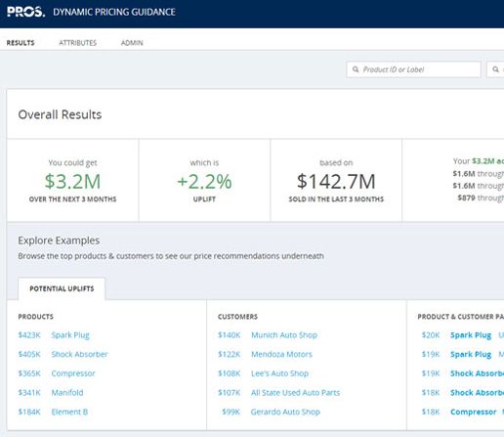Click the $423K uplift value
Screen dimensions: 504x437
click(x=29, y=335)
